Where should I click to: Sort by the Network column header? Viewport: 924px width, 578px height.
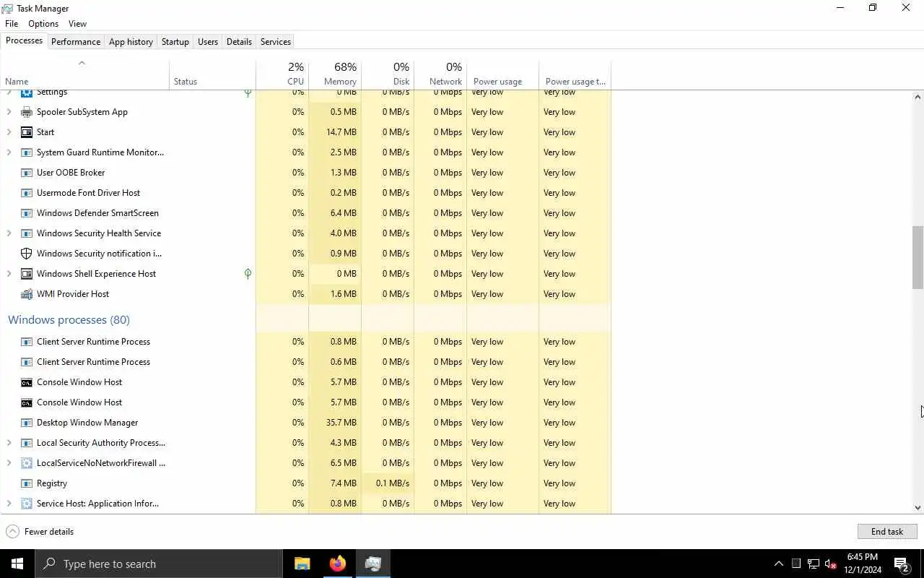coord(440,74)
